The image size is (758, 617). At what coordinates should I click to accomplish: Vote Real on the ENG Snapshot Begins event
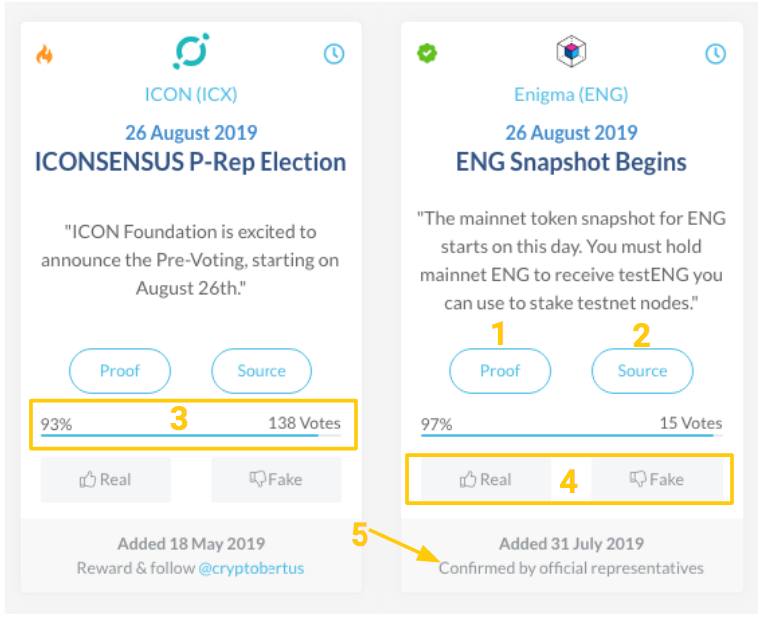click(x=486, y=480)
